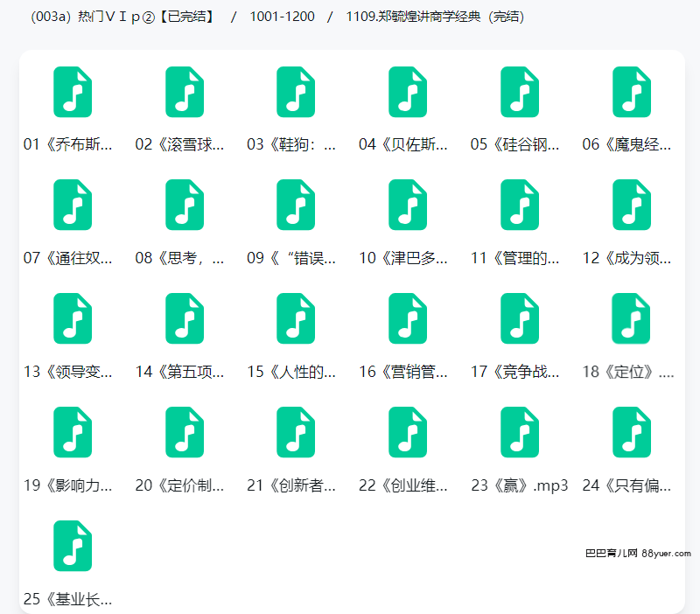700x614 pixels.
Task: Select file name 05《硅谷钢...
Action: pos(514,144)
